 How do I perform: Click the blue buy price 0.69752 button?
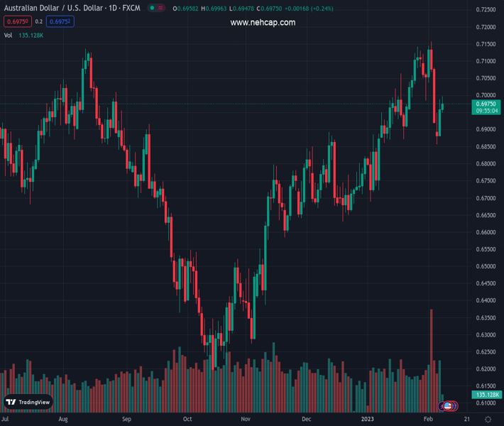point(60,22)
